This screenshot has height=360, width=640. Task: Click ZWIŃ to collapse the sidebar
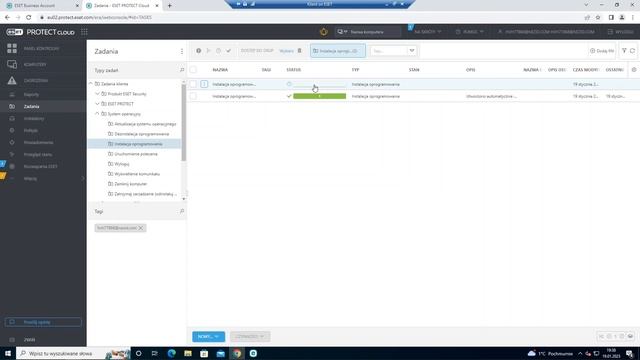[29, 340]
